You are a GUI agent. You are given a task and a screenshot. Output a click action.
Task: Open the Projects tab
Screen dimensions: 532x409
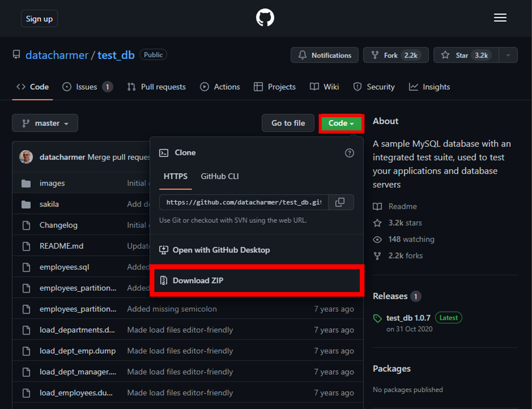click(275, 87)
